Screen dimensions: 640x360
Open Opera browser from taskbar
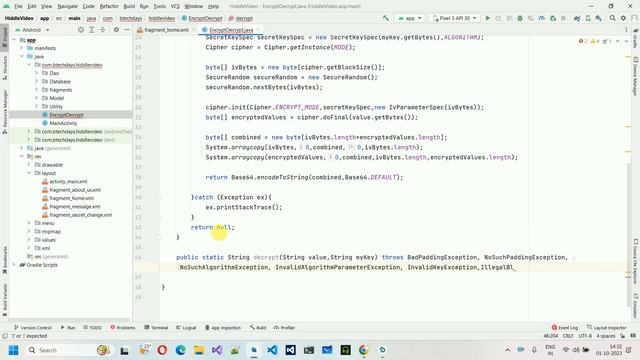coord(162,350)
